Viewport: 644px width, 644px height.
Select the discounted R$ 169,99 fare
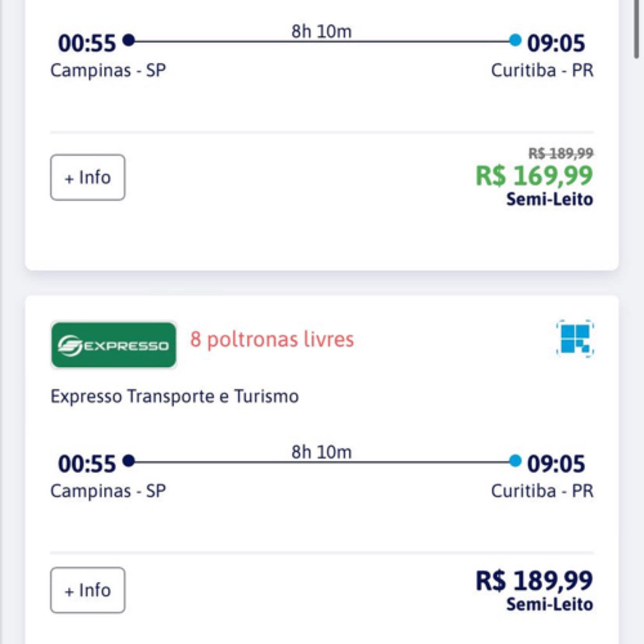pos(534,176)
